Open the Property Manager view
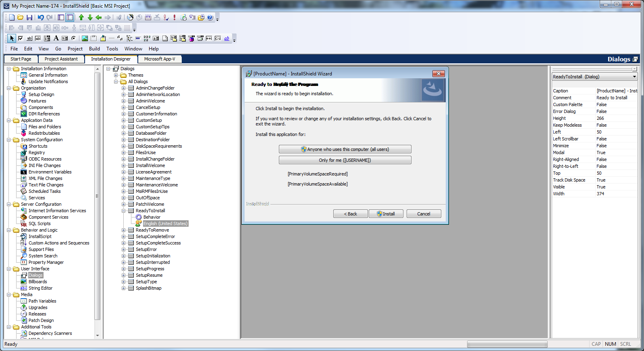Image resolution: width=644 pixels, height=351 pixels. pyautogui.click(x=46, y=262)
